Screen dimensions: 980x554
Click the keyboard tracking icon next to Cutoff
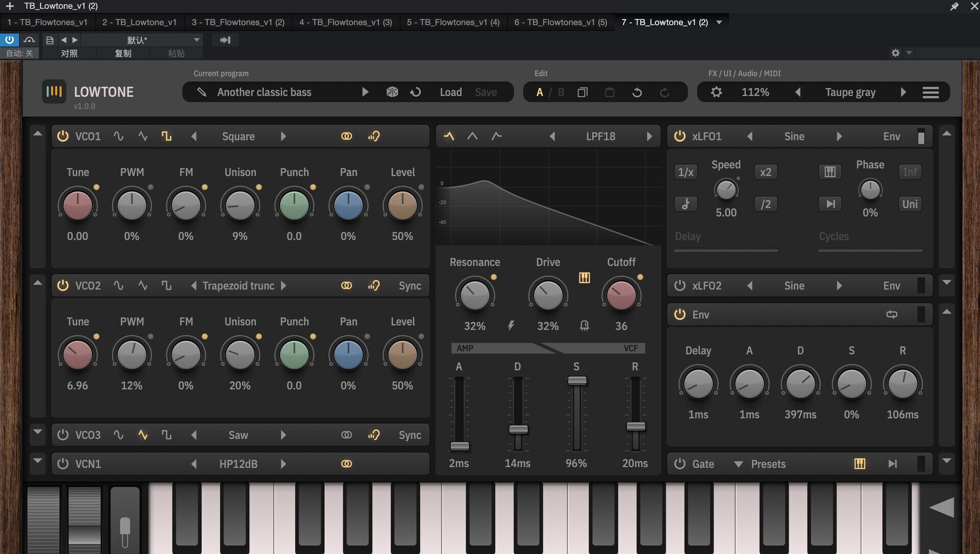tap(584, 278)
